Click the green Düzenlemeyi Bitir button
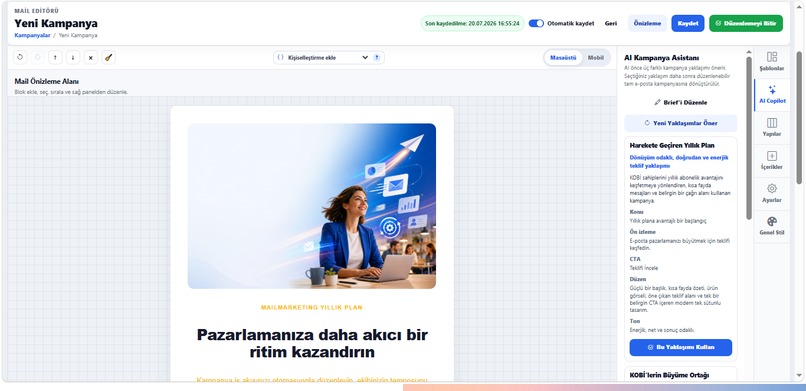This screenshot has width=806, height=391. (x=746, y=24)
